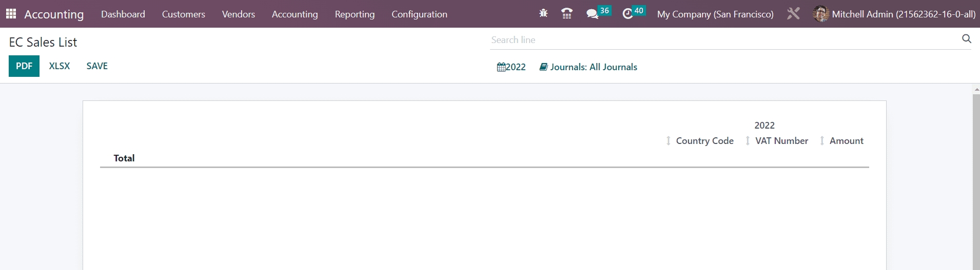Export report with XLSX button
The width and height of the screenshot is (980, 270).
[60, 66]
